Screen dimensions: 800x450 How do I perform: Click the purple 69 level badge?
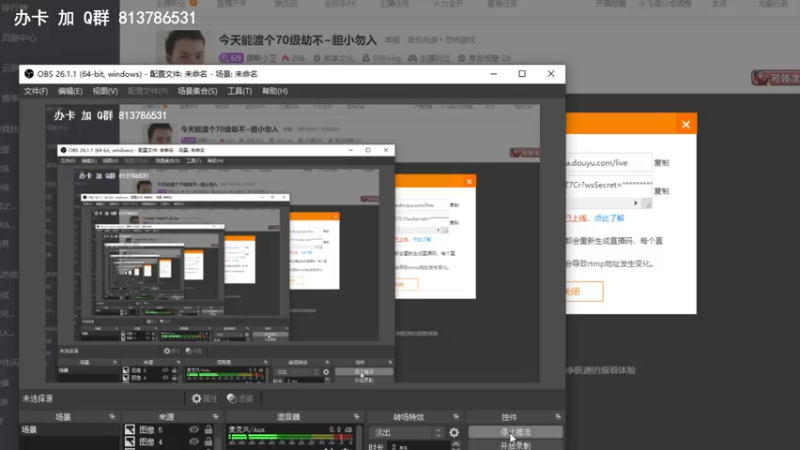coord(231,58)
